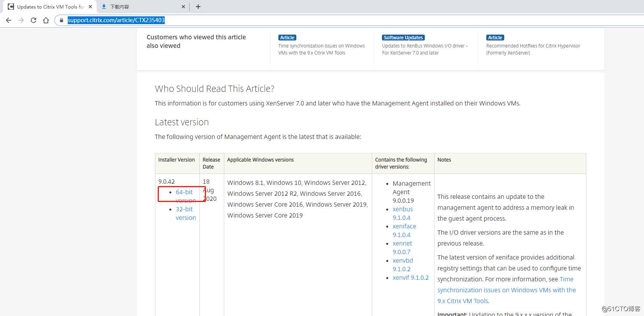Viewport: 644px width, 316px height.
Task: Switch to the Updates to Citrix VM Tools tab
Action: click(x=49, y=7)
